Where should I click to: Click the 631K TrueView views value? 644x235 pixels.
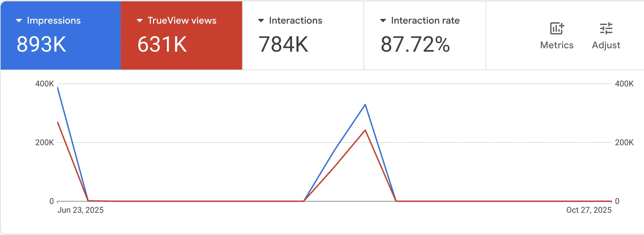162,44
